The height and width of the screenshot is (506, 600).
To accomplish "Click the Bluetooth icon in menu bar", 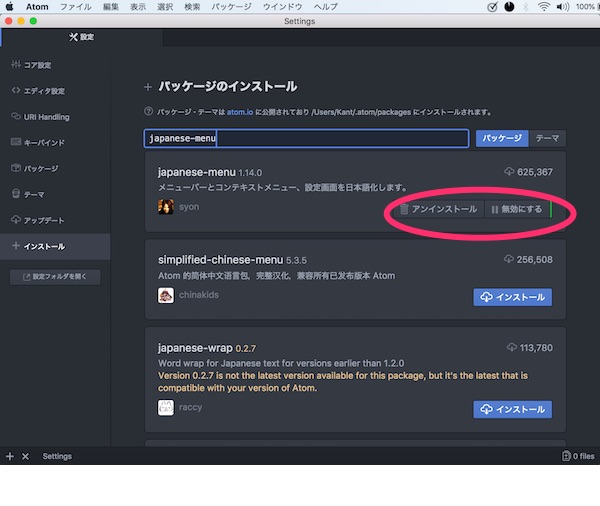I will pos(526,7).
